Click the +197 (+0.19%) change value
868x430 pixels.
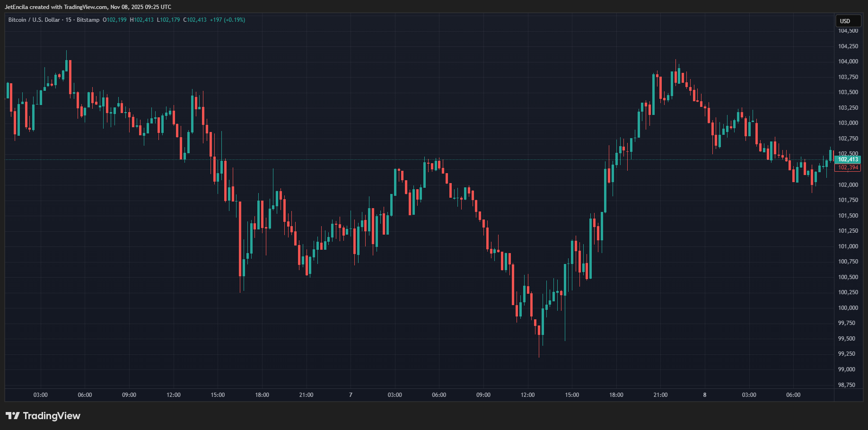click(228, 20)
